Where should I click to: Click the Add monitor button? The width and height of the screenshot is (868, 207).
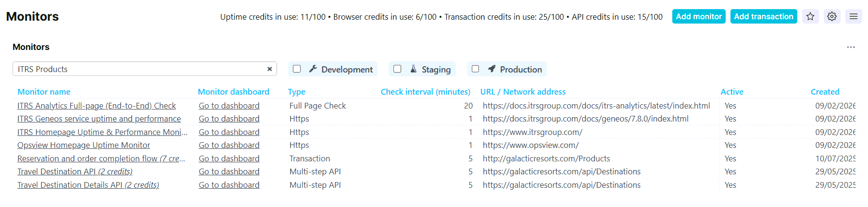pos(699,16)
